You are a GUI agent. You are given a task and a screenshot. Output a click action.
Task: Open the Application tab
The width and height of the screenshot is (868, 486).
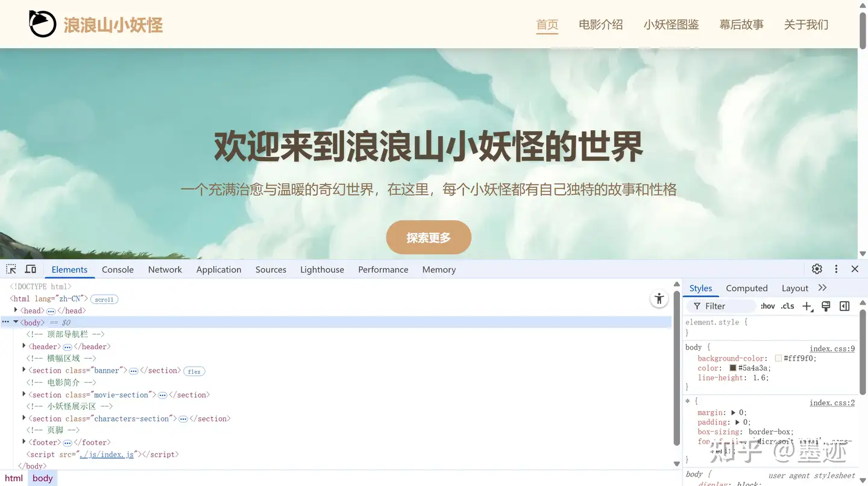pyautogui.click(x=219, y=270)
